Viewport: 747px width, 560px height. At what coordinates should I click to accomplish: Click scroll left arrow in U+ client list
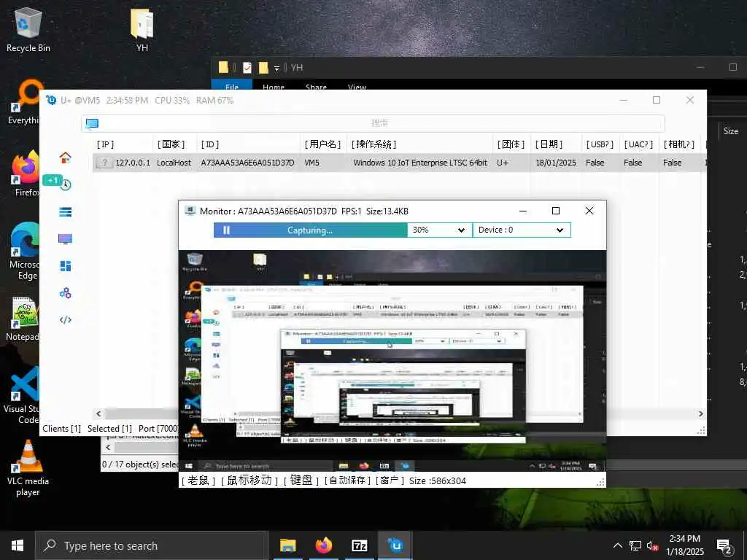click(x=98, y=414)
